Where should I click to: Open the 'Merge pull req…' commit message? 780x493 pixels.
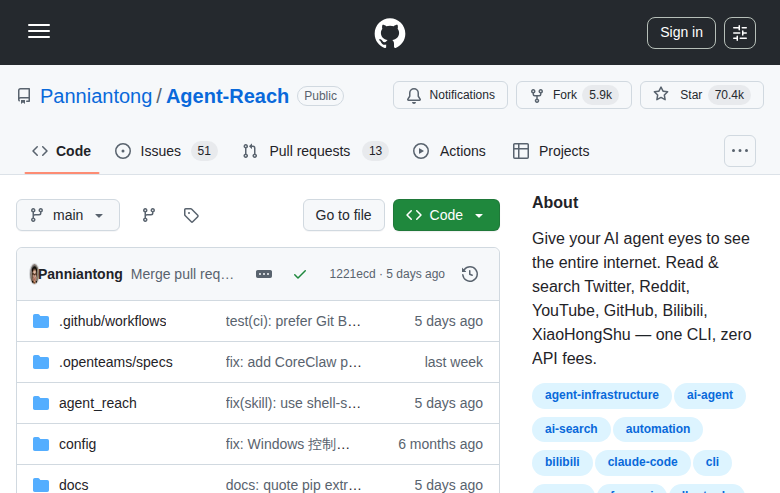point(183,274)
